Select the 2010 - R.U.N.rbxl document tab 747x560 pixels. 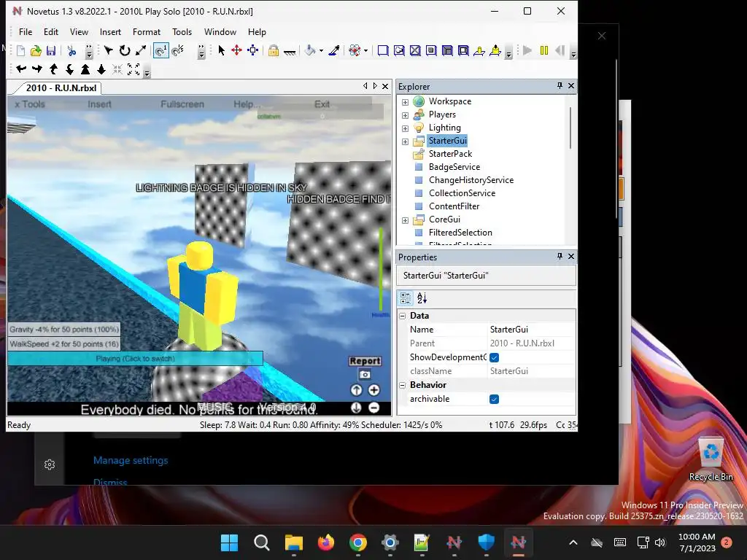coord(61,88)
